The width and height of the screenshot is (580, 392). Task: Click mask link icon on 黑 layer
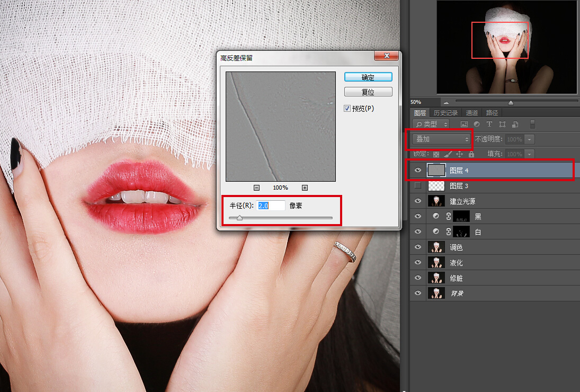click(449, 216)
